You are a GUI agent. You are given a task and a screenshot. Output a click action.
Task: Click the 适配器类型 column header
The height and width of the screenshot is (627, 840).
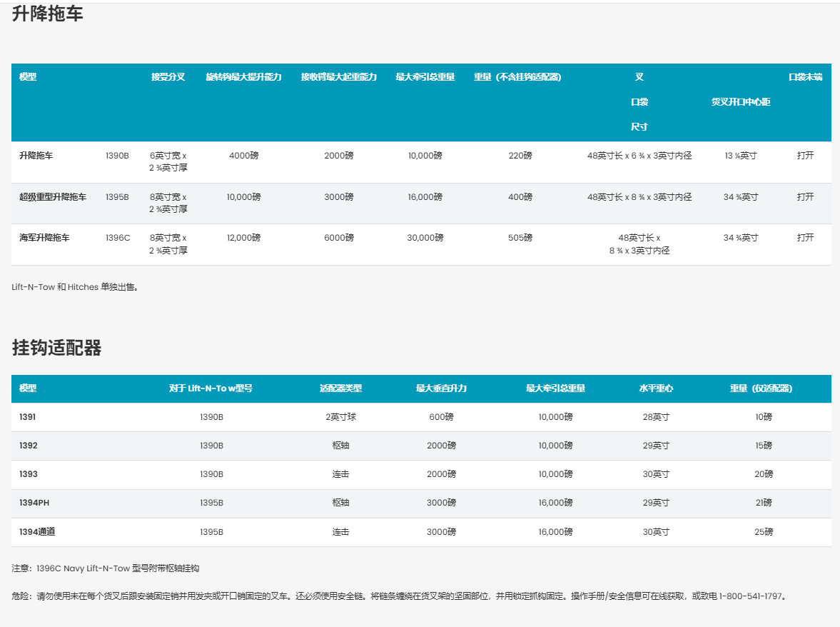coord(340,388)
